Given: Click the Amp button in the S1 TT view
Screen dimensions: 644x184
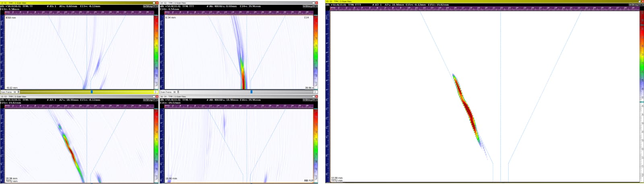Looking at the screenshot, I should tap(149, 6).
